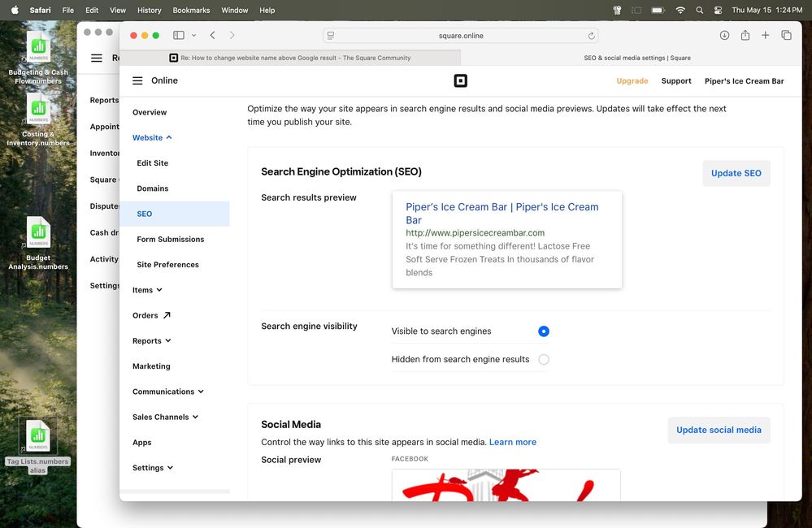Expand Reports in the Online sidebar
The height and width of the screenshot is (528, 812).
pos(152,340)
